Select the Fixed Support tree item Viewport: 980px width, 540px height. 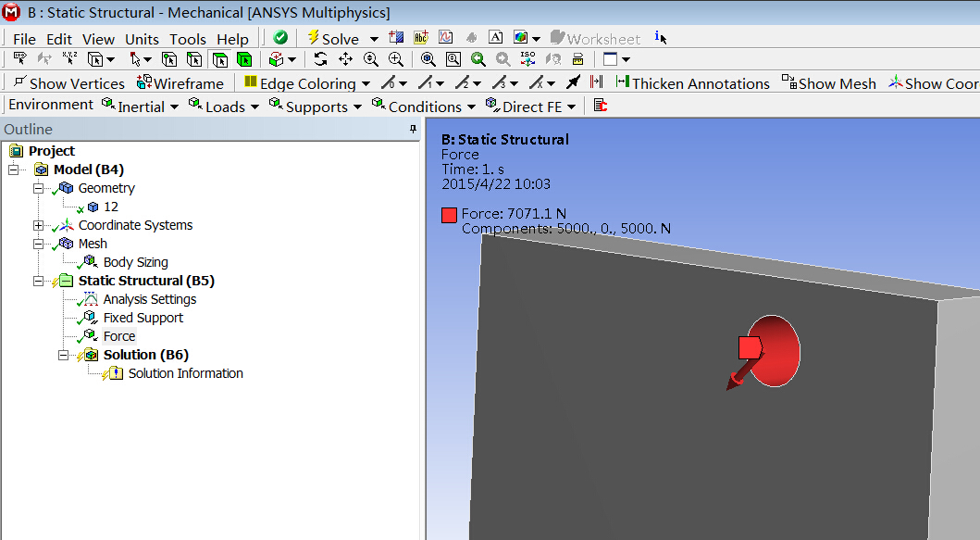click(143, 318)
